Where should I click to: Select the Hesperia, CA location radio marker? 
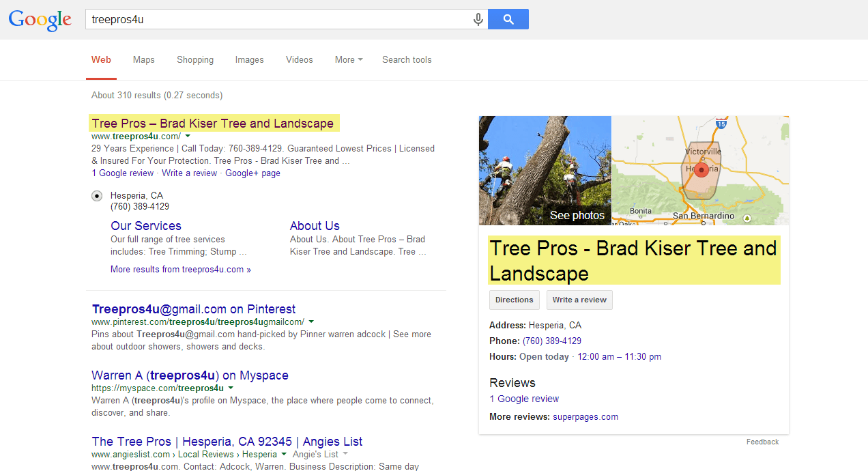point(97,196)
